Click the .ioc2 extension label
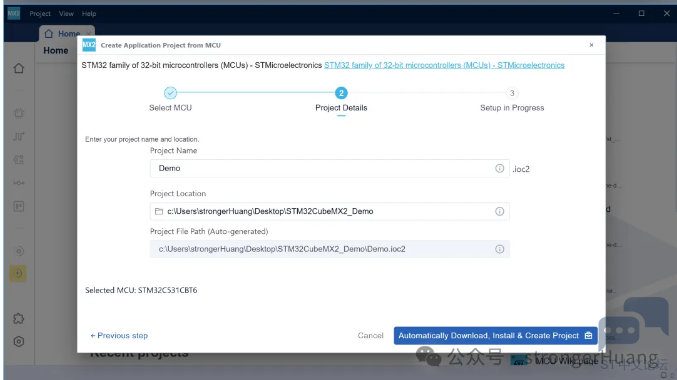677x380 pixels. (x=521, y=169)
